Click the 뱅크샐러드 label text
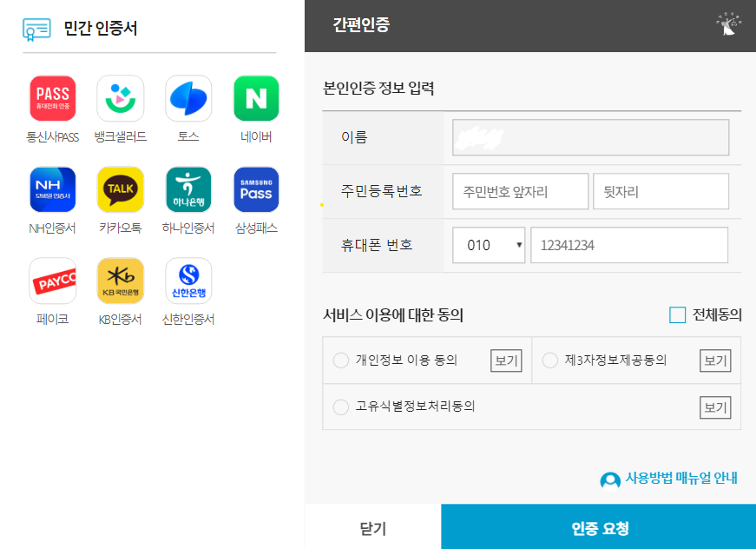Image resolution: width=756 pixels, height=549 pixels. tap(121, 137)
